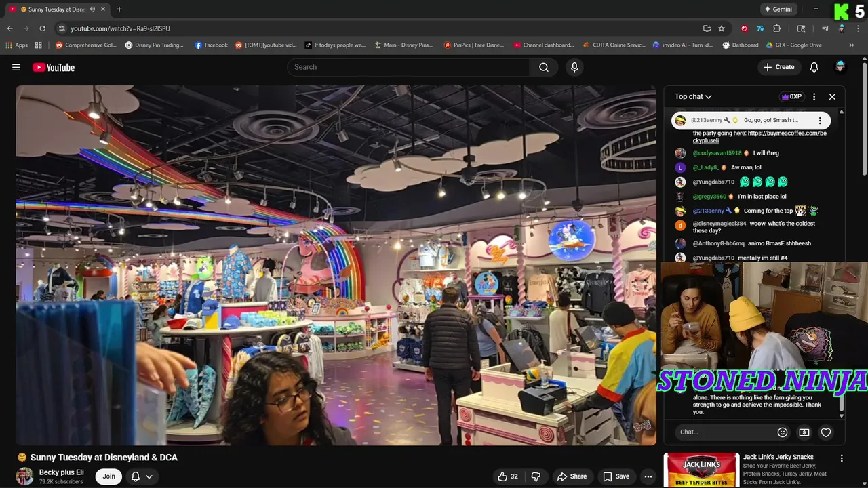
Task: Close the Sunny Tuesday tab
Action: click(x=103, y=9)
